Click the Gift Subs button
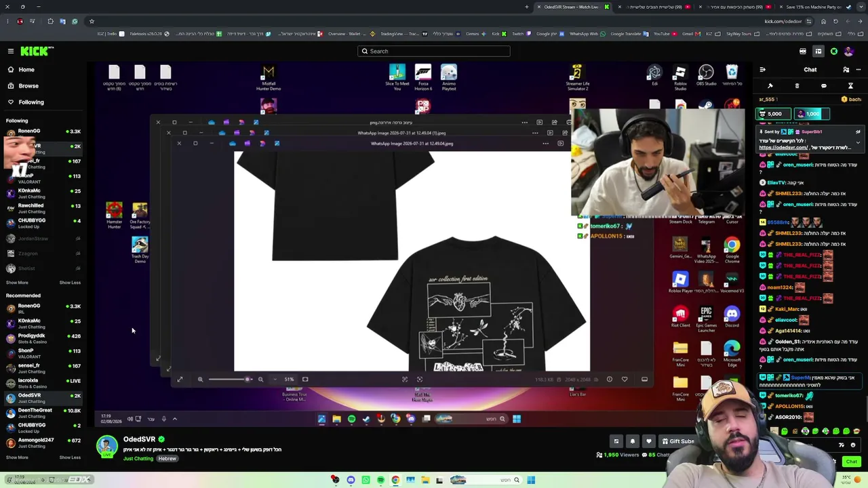868x488 pixels. [x=678, y=441]
